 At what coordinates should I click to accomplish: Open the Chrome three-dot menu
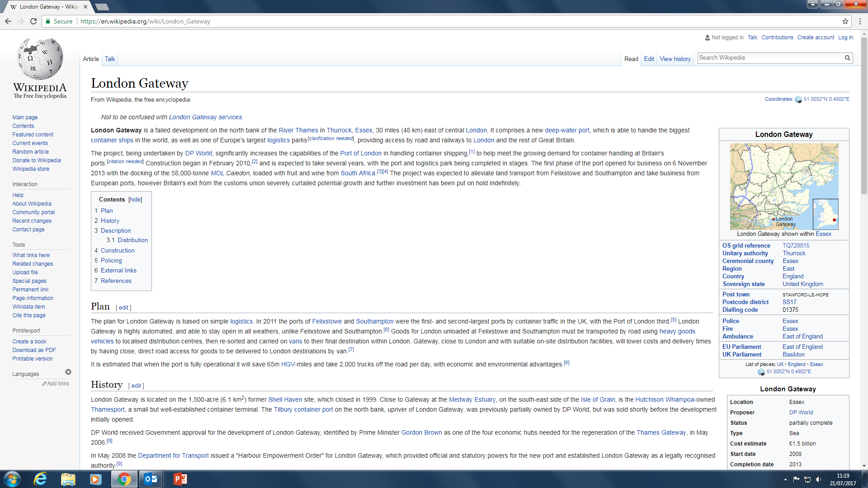point(860,21)
